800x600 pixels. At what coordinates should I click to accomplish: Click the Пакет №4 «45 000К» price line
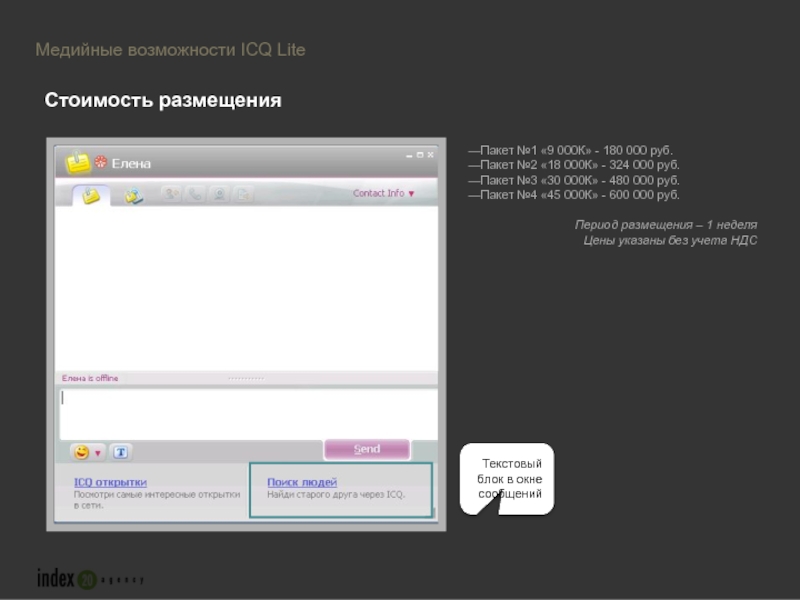click(573, 194)
